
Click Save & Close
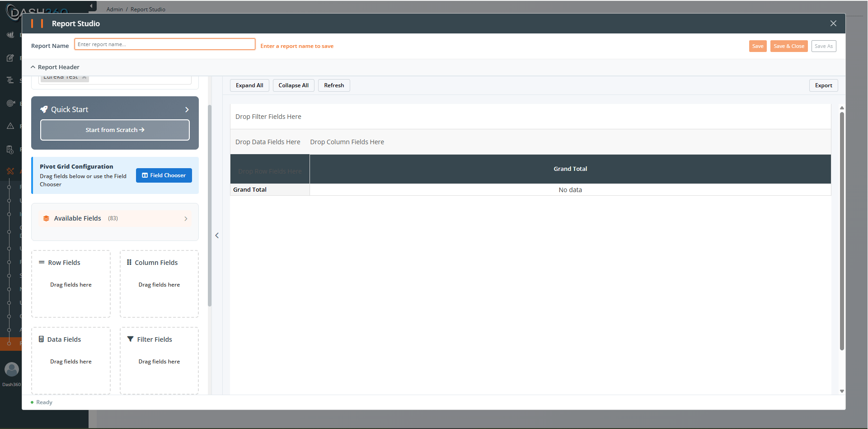coord(789,46)
